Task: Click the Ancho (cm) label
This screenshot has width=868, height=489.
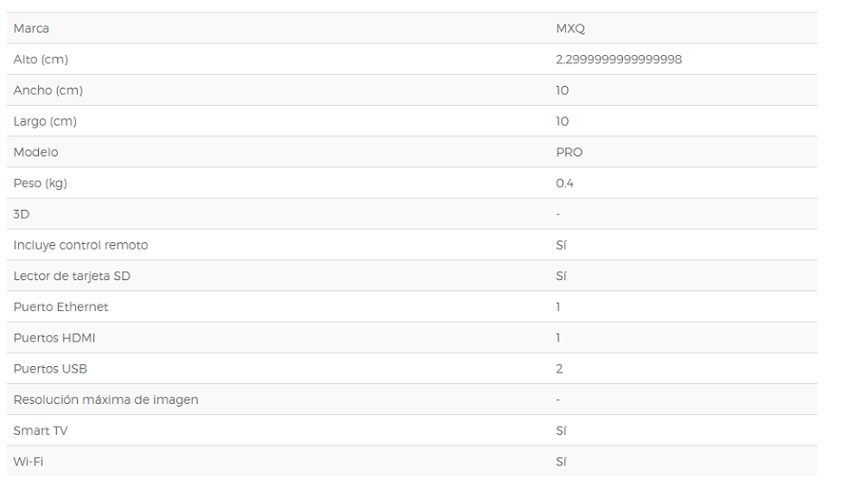Action: pyautogui.click(x=48, y=90)
